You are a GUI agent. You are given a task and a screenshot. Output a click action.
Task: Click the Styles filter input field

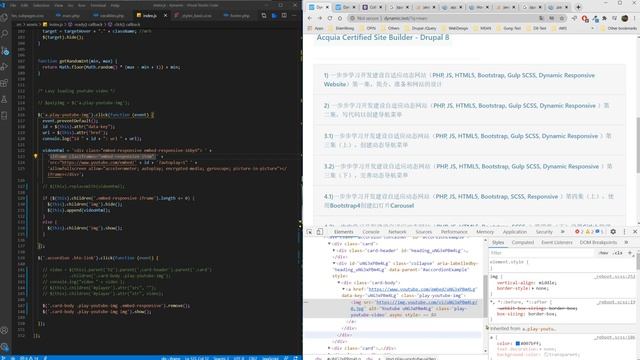click(541, 253)
